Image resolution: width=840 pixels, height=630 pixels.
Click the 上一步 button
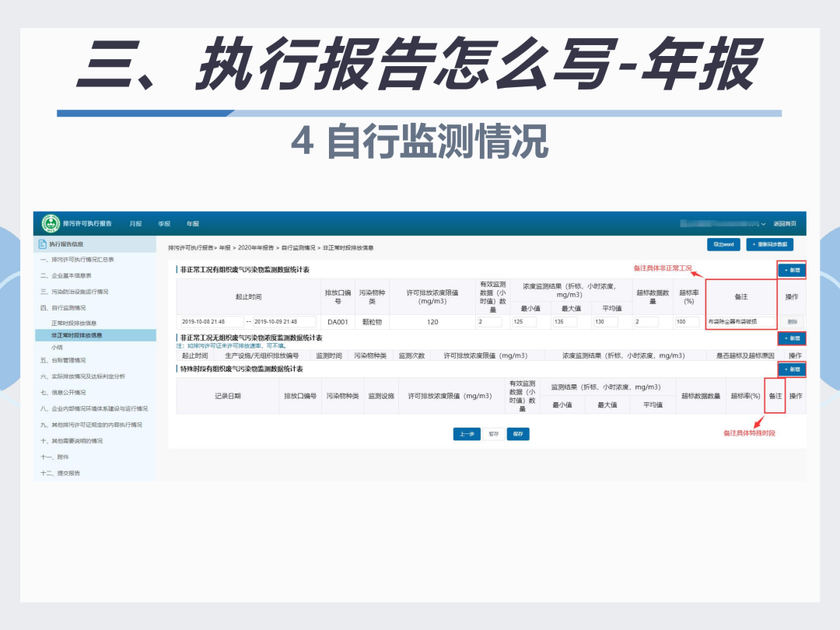pyautogui.click(x=467, y=434)
